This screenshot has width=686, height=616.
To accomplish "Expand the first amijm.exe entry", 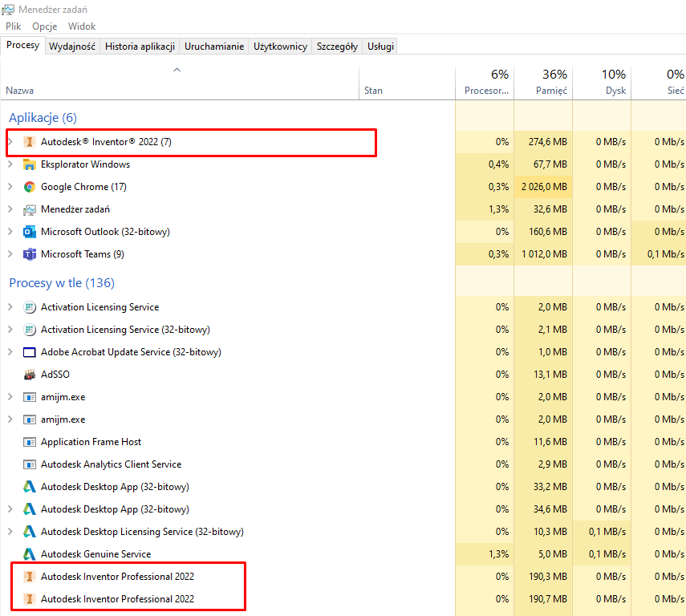I will (x=11, y=397).
